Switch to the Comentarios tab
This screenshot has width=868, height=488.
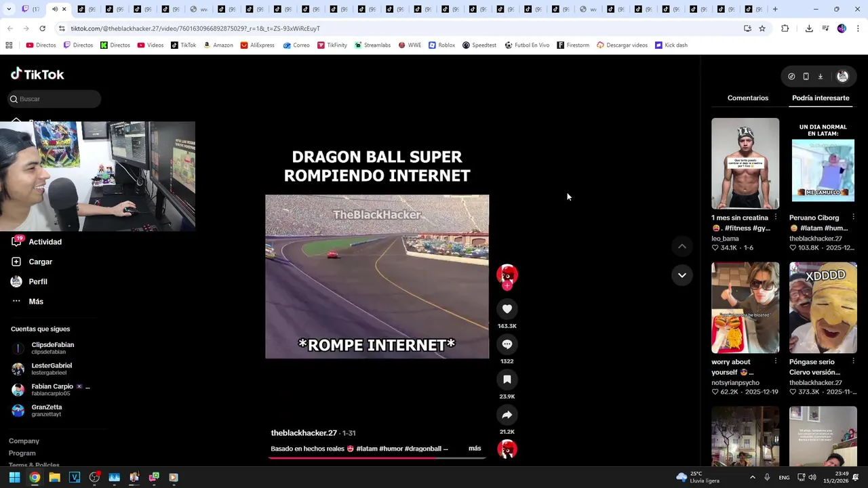pyautogui.click(x=748, y=98)
